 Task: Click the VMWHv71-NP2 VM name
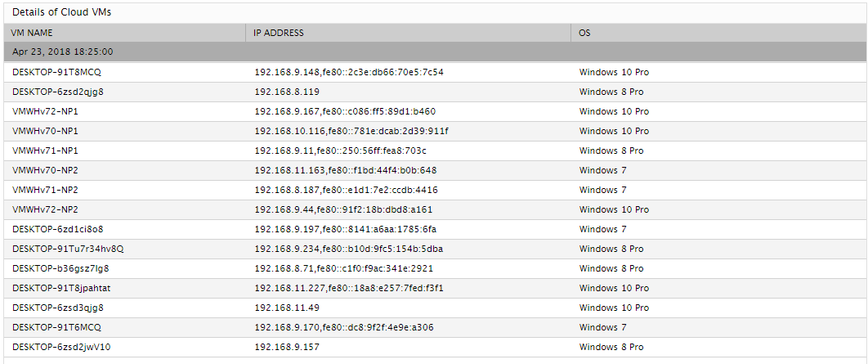click(x=46, y=190)
